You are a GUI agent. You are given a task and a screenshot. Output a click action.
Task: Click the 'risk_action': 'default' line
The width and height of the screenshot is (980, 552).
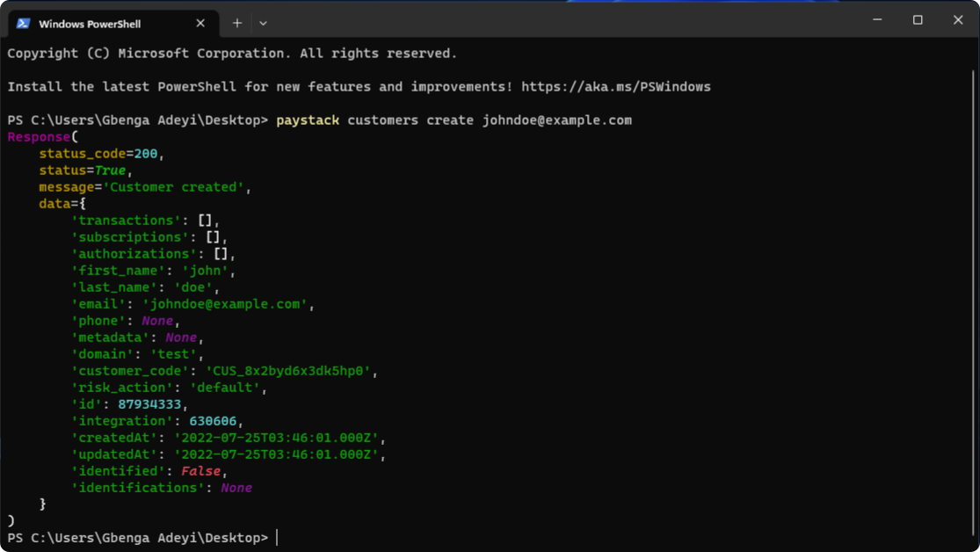(169, 388)
